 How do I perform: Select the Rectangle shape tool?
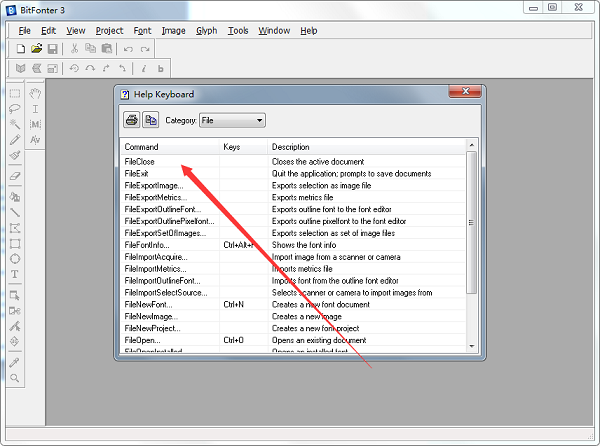pyautogui.click(x=15, y=244)
